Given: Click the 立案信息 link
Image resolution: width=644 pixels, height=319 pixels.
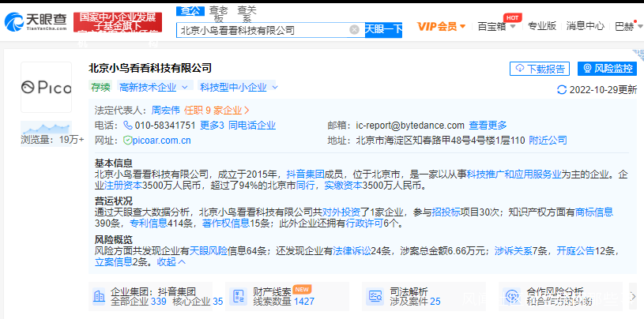Looking at the screenshot, I should point(114,261).
